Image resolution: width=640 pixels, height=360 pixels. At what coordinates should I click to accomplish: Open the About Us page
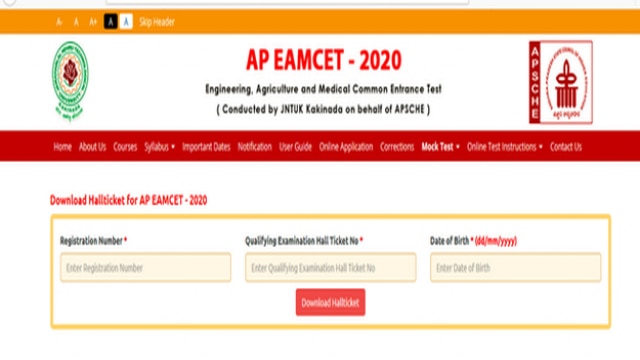pyautogui.click(x=92, y=147)
